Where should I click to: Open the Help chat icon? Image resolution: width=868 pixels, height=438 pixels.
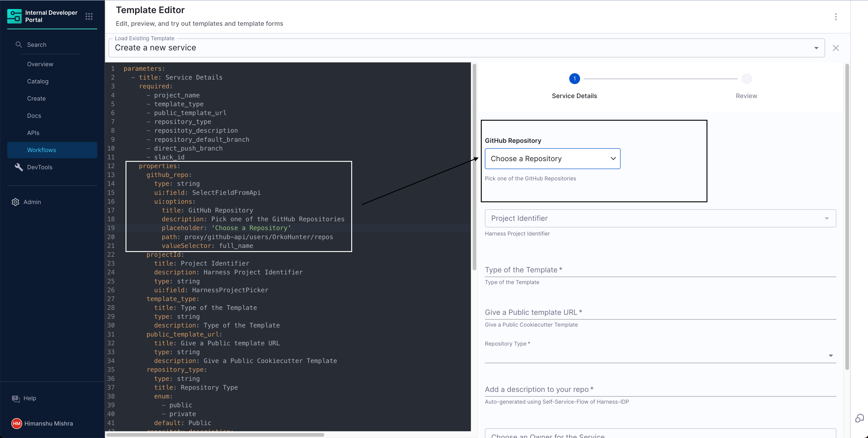16,398
